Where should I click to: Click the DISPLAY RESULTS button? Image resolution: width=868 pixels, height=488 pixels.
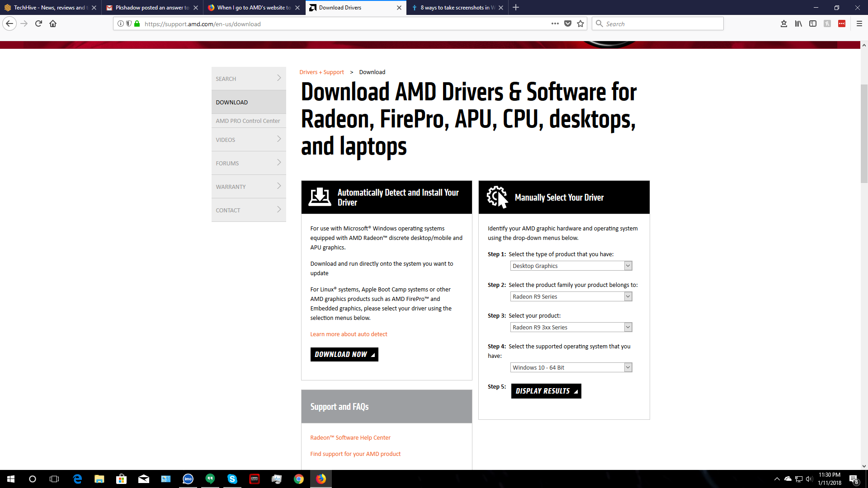546,391
